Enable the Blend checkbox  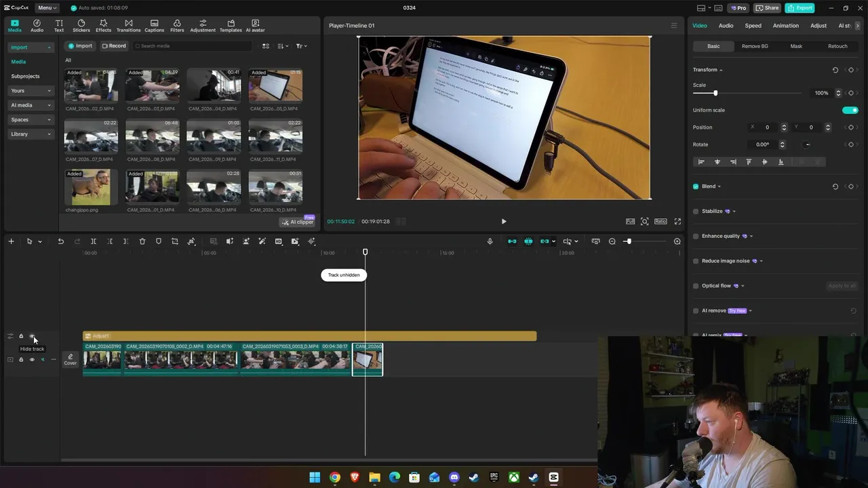point(696,186)
